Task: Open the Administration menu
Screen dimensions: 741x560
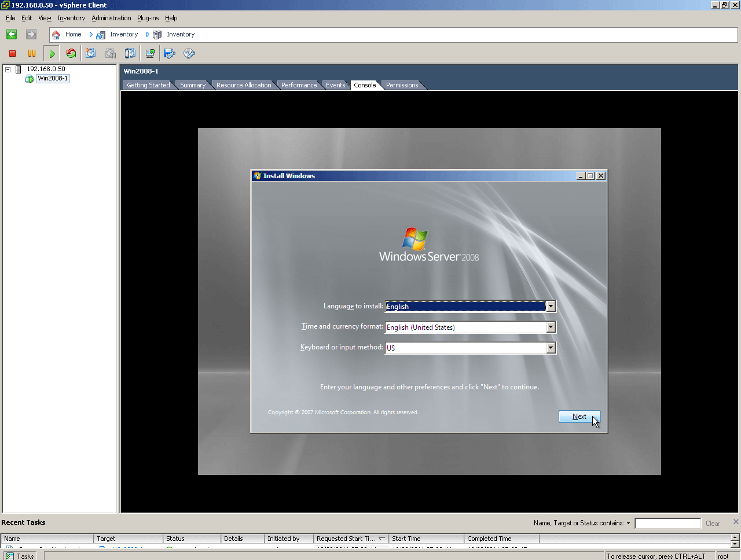Action: tap(111, 18)
